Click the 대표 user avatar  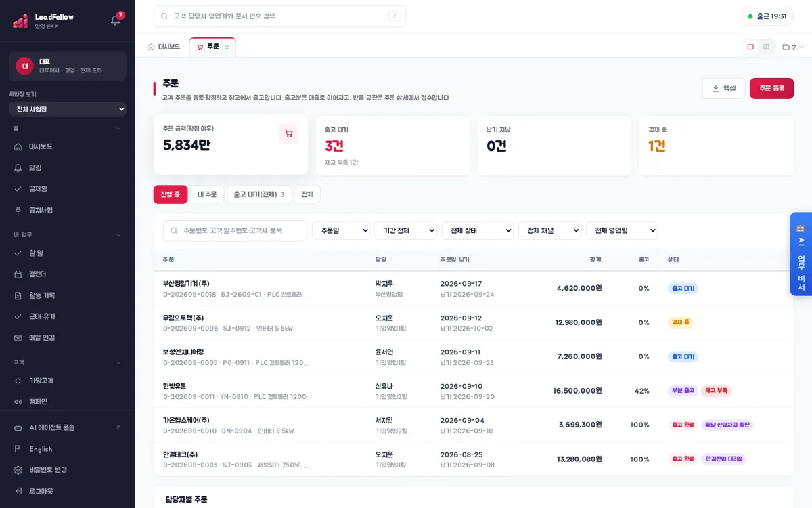click(25, 66)
